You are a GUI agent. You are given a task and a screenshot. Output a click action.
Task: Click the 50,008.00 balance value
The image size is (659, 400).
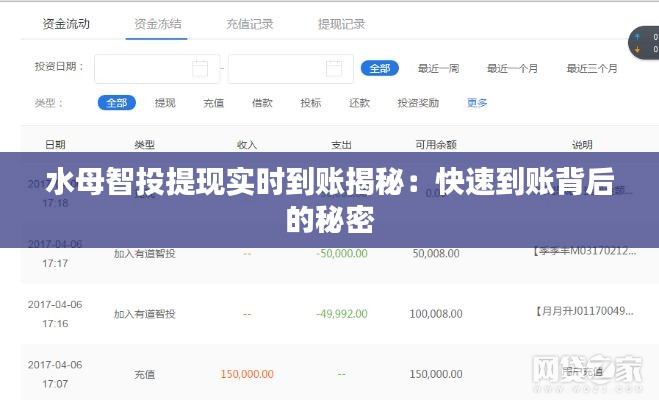436,253
